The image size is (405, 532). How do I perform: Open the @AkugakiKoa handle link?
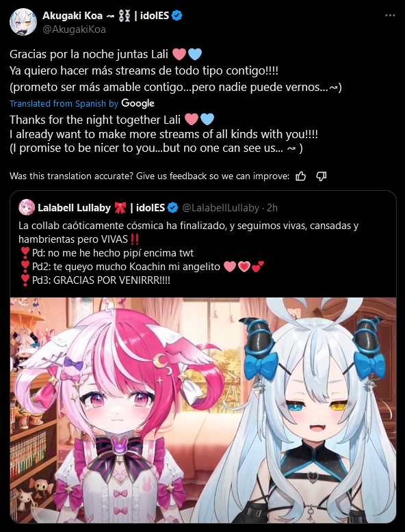(74, 29)
